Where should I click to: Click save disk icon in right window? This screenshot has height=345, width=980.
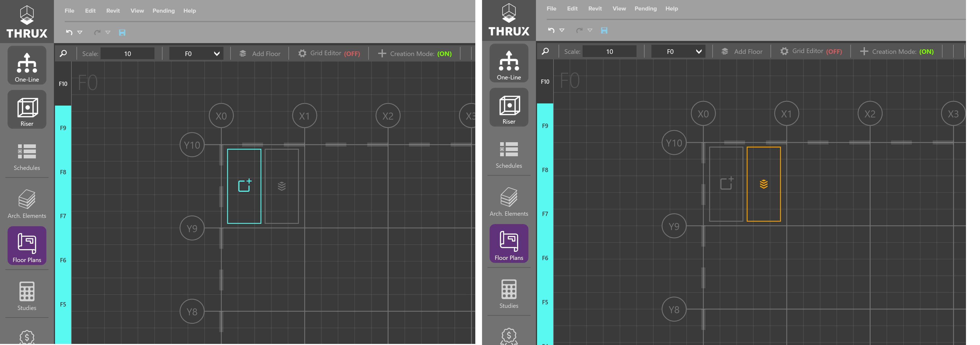coord(604,30)
